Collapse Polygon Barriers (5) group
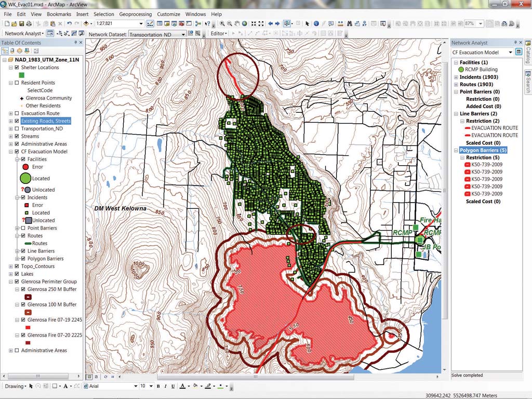532x399 pixels. tap(456, 150)
